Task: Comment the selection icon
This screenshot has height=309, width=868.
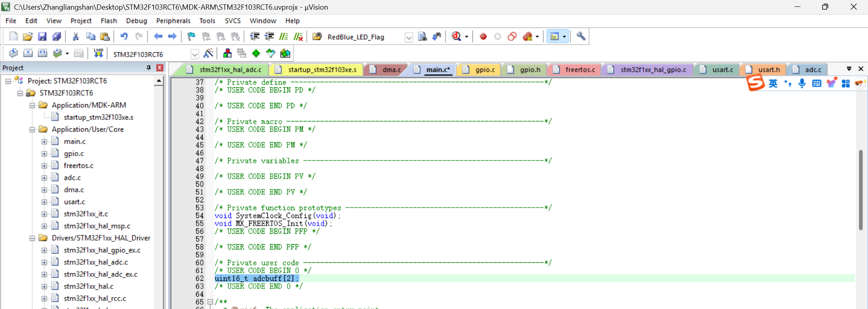Action: coord(284,37)
